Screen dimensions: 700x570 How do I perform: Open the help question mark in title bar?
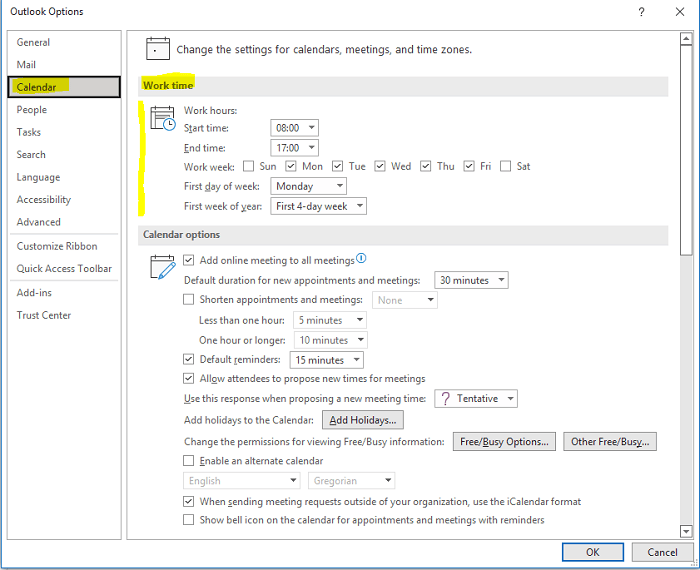click(x=642, y=12)
